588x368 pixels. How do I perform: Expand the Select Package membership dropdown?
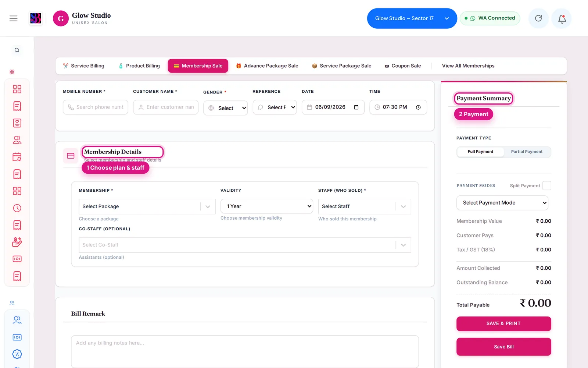coord(147,206)
